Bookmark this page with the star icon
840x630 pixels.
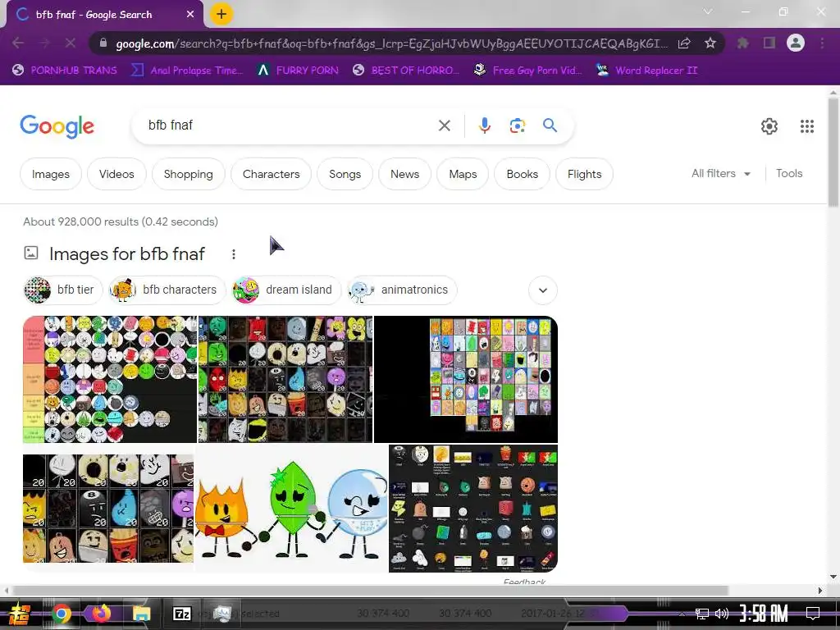(x=710, y=43)
